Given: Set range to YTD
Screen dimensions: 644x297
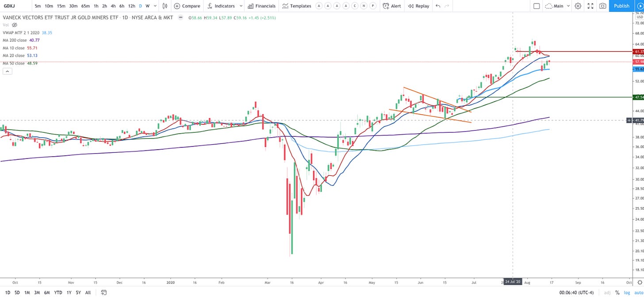Looking at the screenshot, I should point(58,293).
